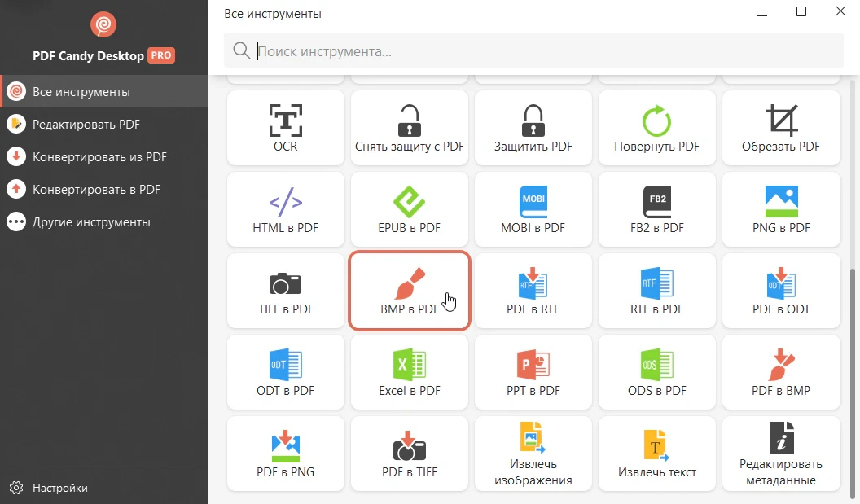The image size is (860, 504).
Task: Open ODS в PDF converter
Action: point(657,372)
